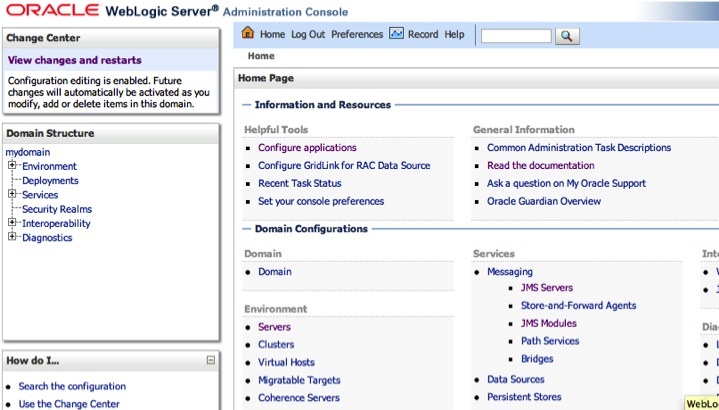Open Preferences in the top toolbar
This screenshot has width=719, height=410.
coord(357,34)
